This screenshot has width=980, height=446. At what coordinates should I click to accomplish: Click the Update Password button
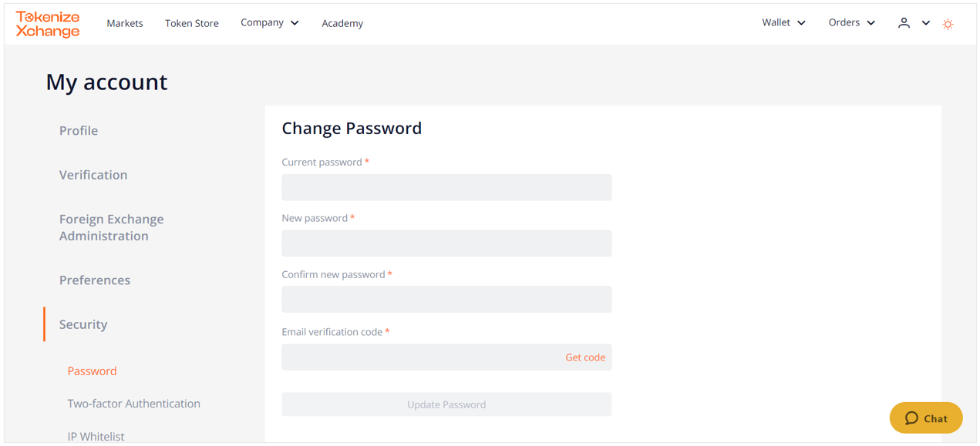[446, 404]
